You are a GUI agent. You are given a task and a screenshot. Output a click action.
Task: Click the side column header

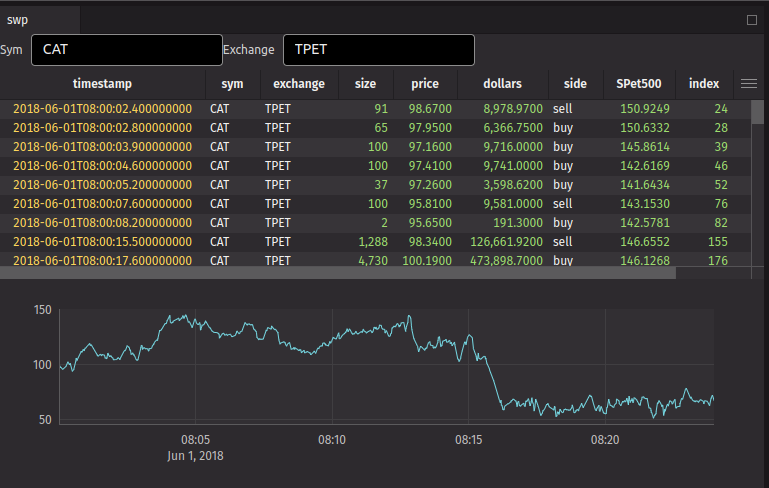[575, 84]
